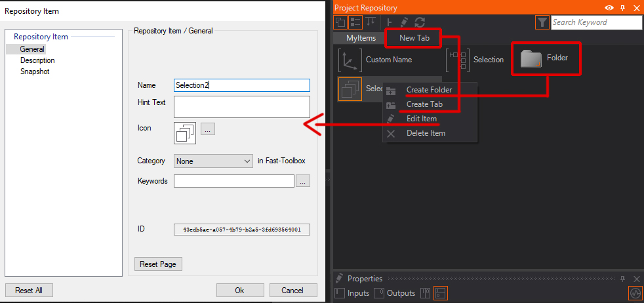Screen dimensions: 644x303
Task: Click the filter funnel icon beside search
Action: (x=542, y=22)
